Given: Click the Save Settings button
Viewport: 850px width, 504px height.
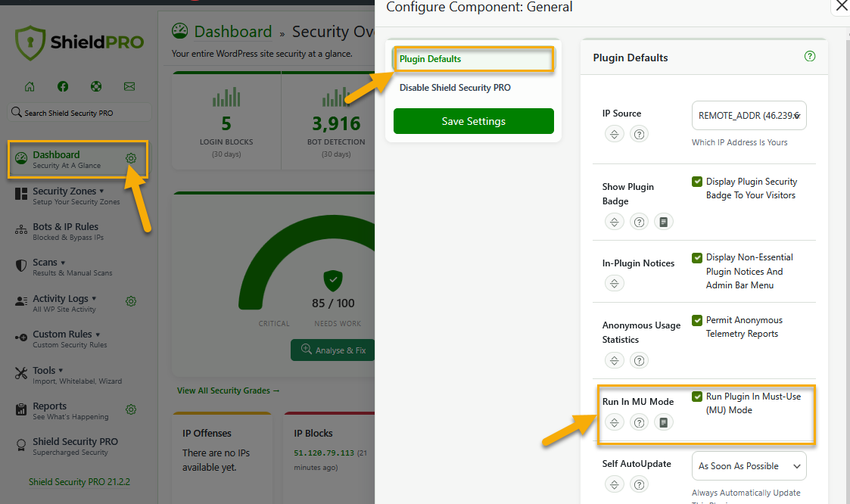Looking at the screenshot, I should coord(473,121).
